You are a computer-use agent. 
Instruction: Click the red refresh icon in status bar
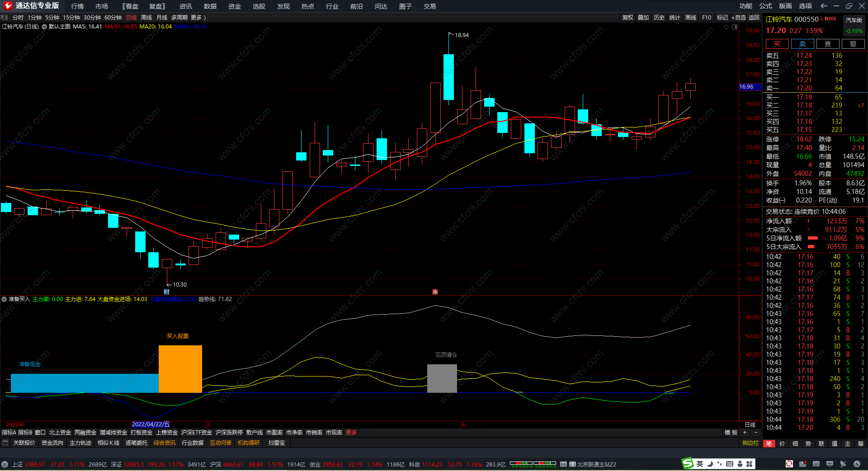pyautogui.click(x=789, y=464)
